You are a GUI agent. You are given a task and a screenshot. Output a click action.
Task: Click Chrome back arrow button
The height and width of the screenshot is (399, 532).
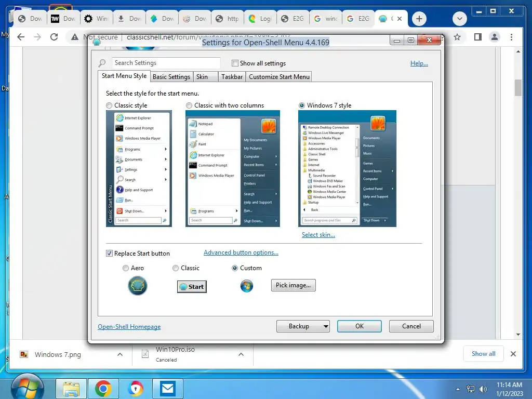(21, 37)
